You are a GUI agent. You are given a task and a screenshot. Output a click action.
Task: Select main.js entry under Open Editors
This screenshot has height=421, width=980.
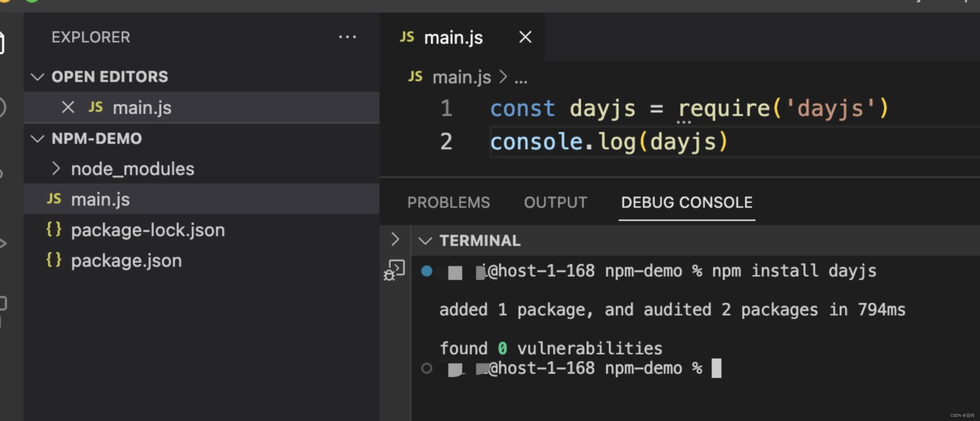pyautogui.click(x=202, y=108)
